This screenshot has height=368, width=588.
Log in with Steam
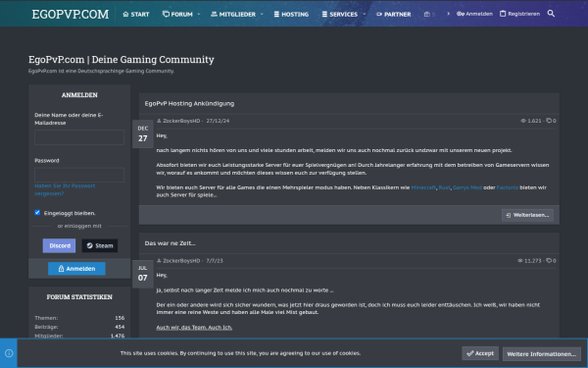coord(100,245)
